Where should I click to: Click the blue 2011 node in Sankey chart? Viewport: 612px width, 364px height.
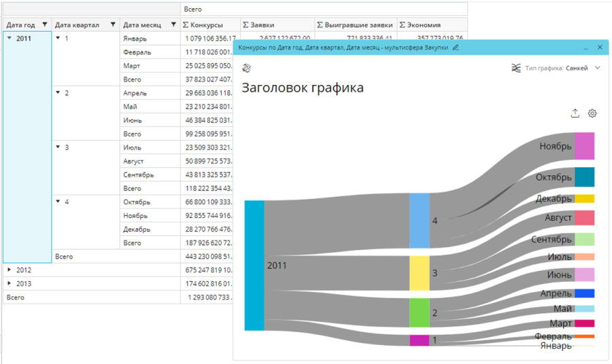(x=254, y=265)
